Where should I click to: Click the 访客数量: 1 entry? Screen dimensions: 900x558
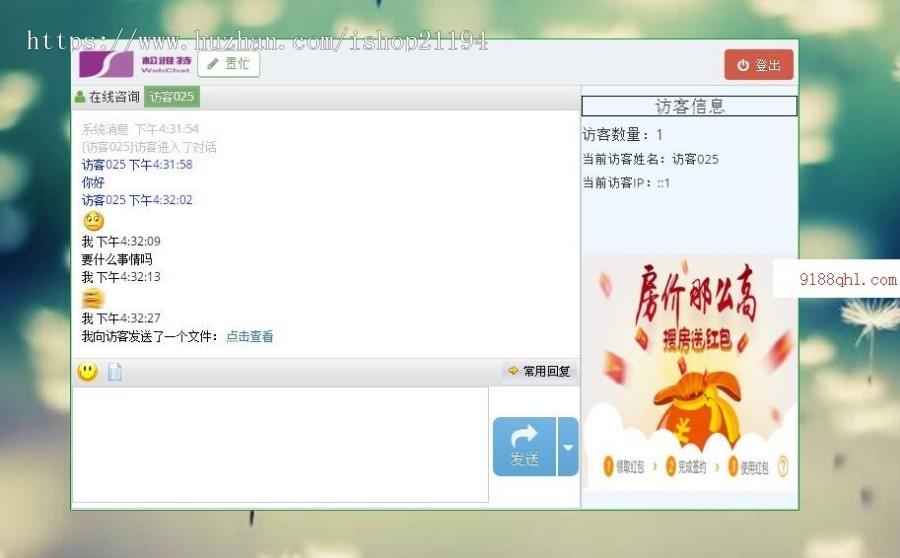coord(623,135)
